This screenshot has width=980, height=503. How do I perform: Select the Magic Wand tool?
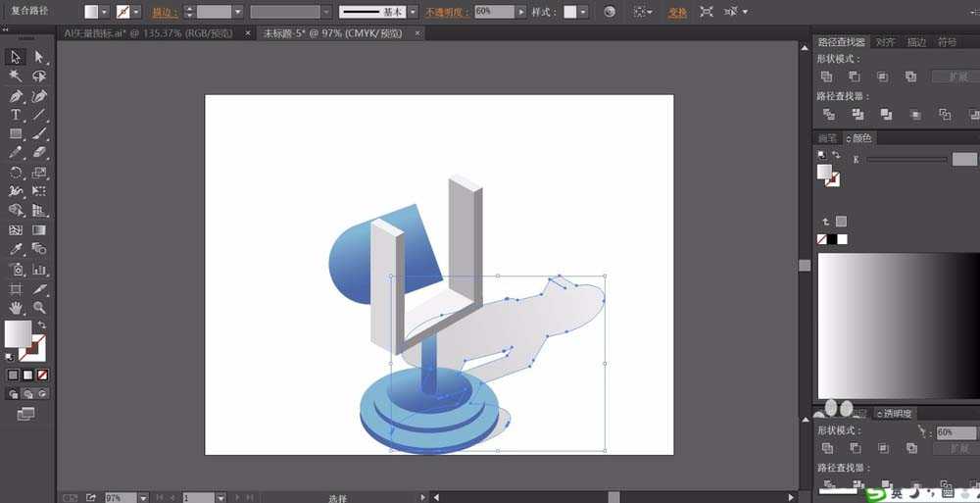point(16,75)
